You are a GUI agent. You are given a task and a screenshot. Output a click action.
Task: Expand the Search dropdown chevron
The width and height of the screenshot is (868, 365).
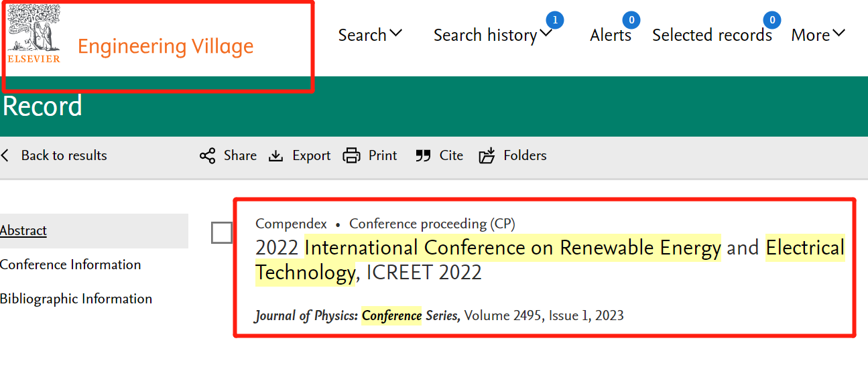point(395,33)
